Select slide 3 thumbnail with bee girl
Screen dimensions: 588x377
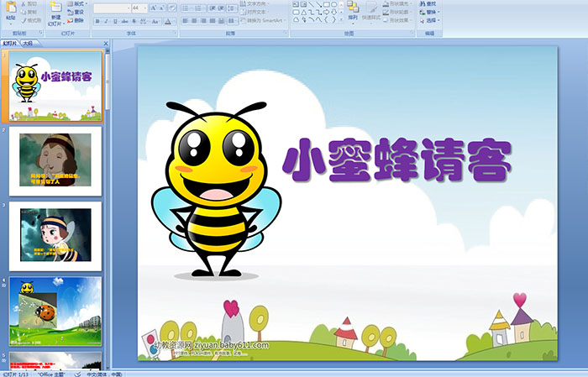click(x=55, y=236)
